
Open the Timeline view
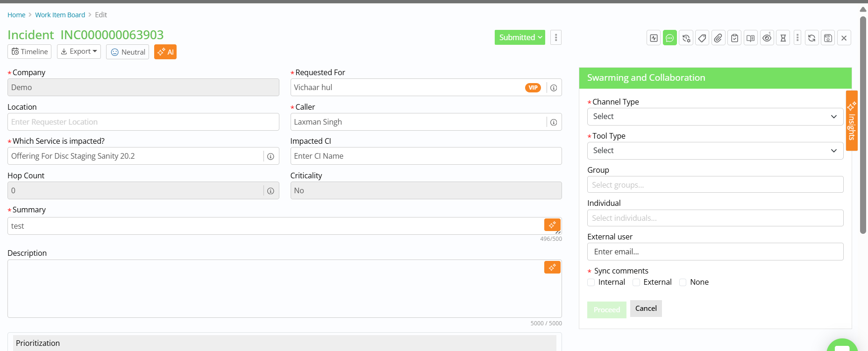tap(30, 51)
